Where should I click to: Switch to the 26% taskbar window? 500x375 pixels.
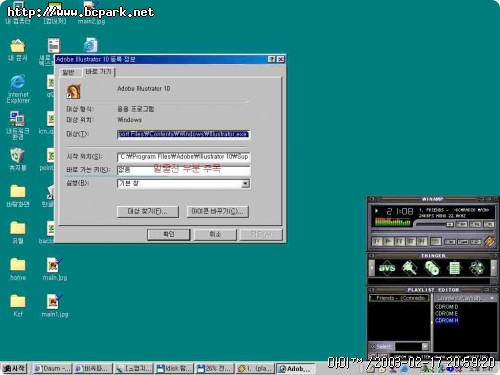point(215,369)
